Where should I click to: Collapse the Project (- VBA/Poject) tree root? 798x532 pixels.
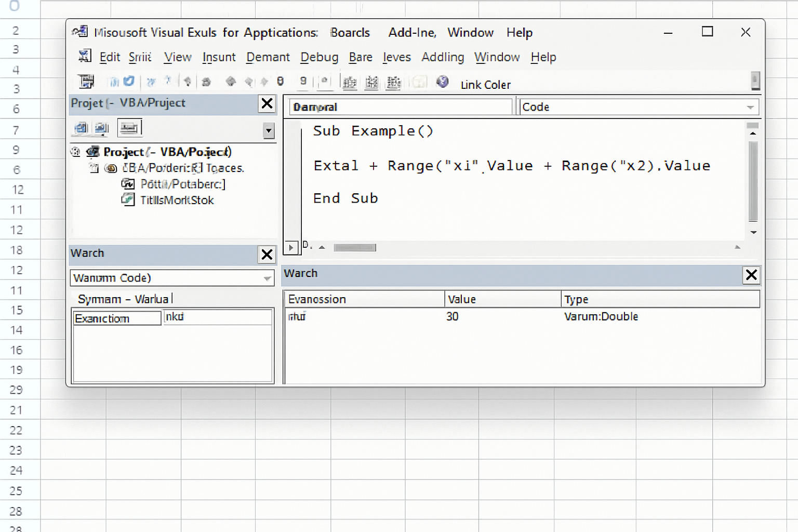coord(75,152)
